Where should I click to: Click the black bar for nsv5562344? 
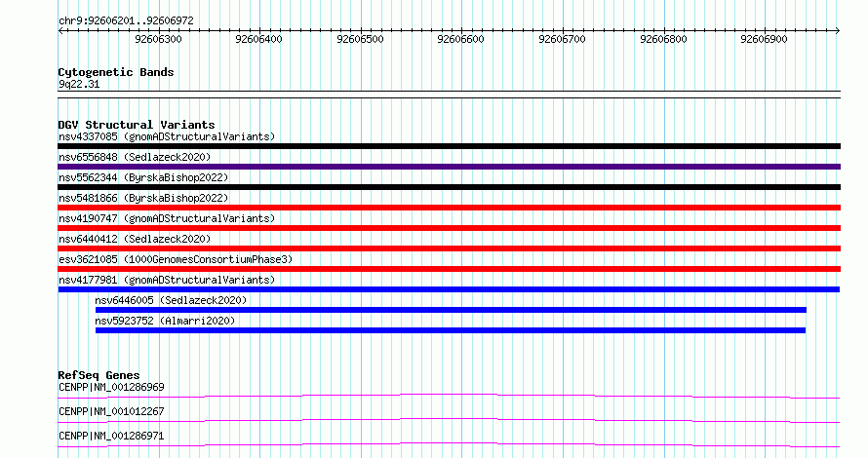(x=449, y=187)
